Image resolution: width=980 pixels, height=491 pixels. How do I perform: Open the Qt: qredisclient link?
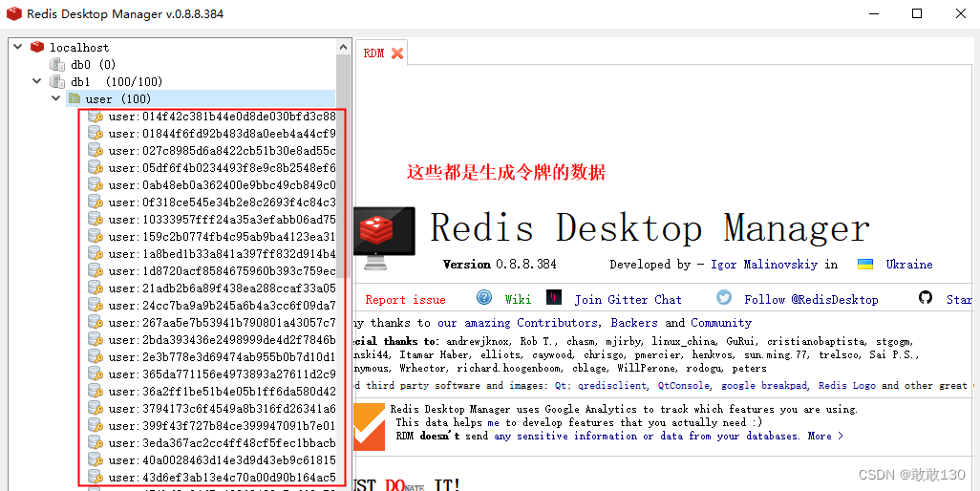601,385
